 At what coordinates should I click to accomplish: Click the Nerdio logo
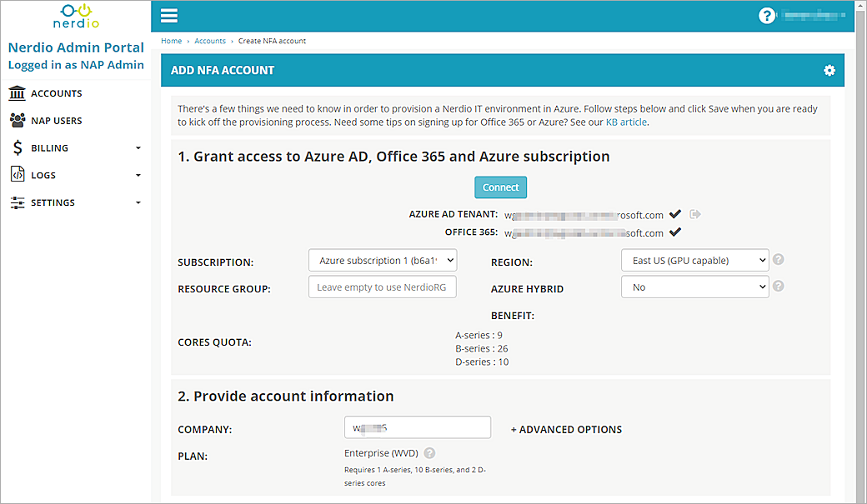click(x=75, y=16)
